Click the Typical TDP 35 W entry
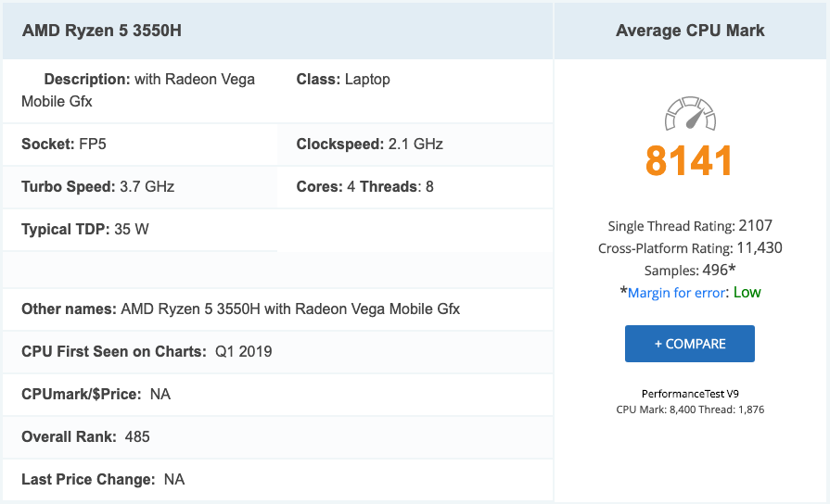 pos(84,230)
